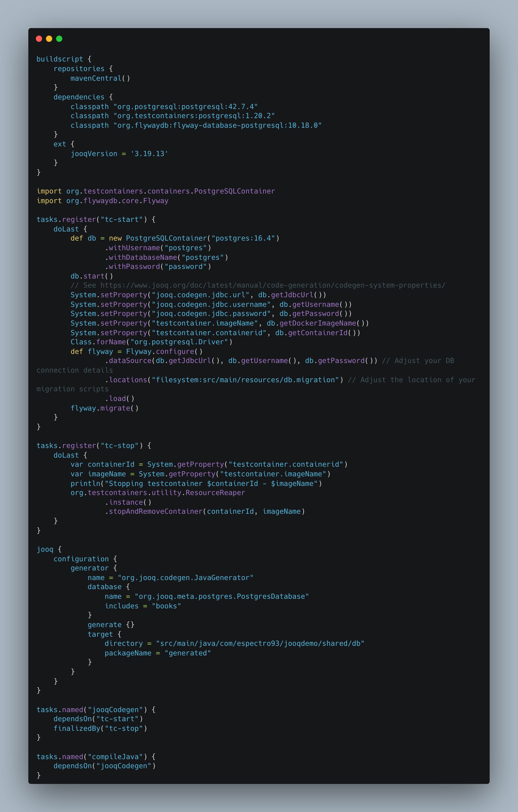
Task: Click the db.start() call
Action: point(92,276)
